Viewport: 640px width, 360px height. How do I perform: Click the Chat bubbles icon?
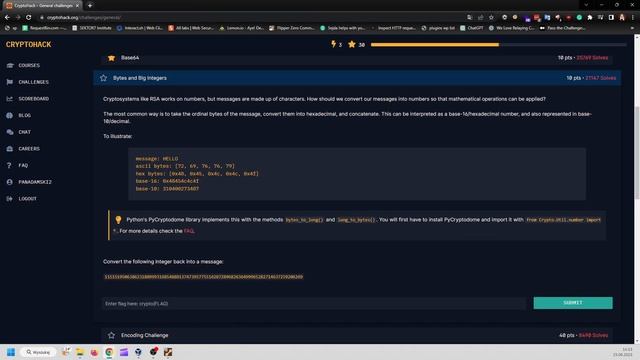[x=10, y=132]
